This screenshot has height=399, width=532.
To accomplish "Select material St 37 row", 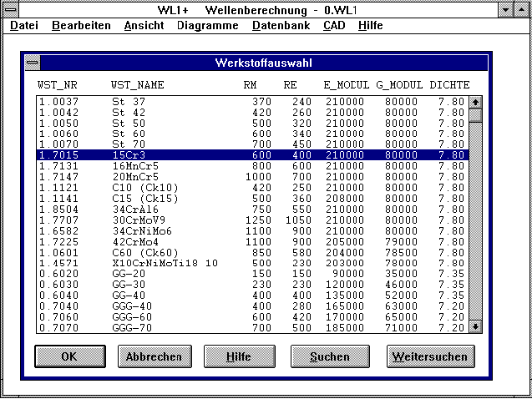I will (251, 101).
